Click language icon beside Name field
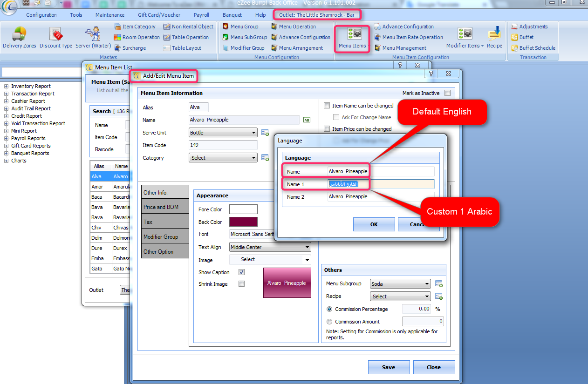Viewport: 588px width, 384px height. 307,120
